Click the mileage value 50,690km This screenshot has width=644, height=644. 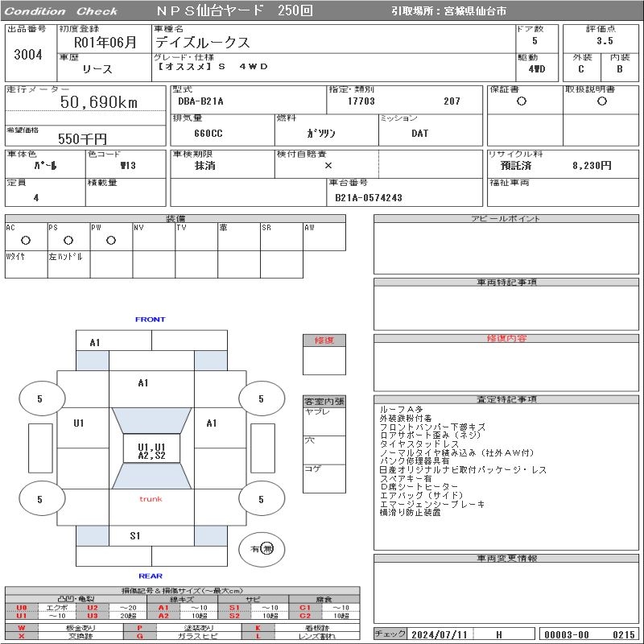pos(98,102)
